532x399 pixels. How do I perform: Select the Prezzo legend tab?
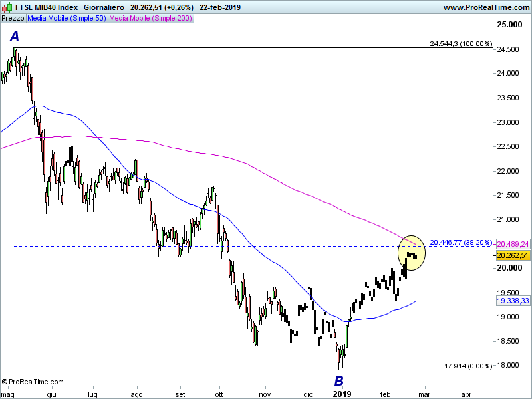(x=13, y=19)
